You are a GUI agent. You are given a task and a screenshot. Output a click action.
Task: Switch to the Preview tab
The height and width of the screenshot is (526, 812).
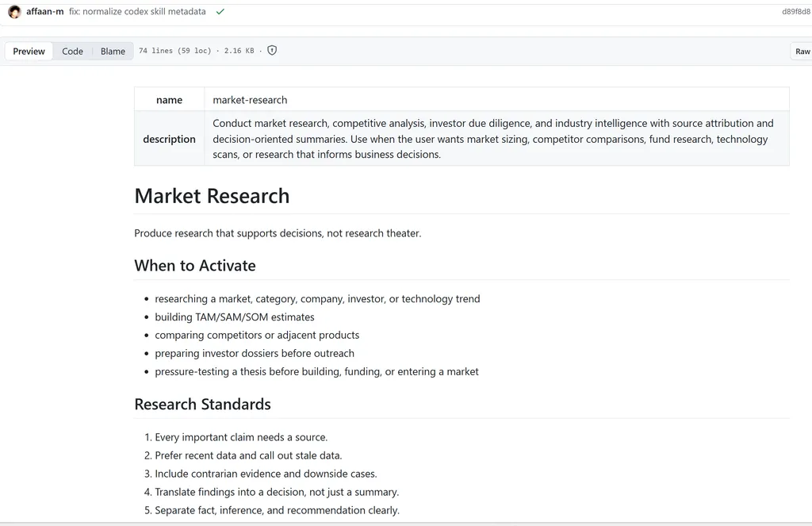pos(29,52)
